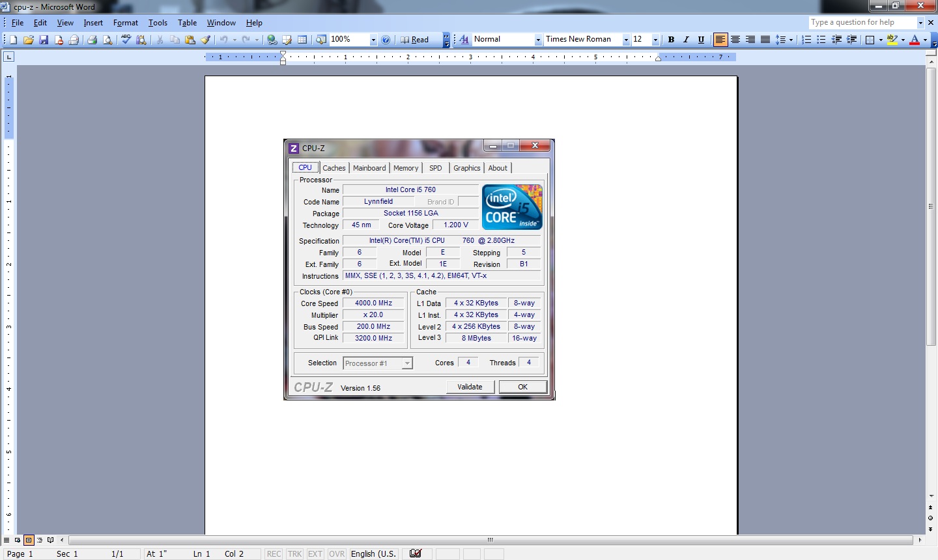Image resolution: width=938 pixels, height=560 pixels.
Task: Toggle OVR overtype mode in status bar
Action: [337, 554]
